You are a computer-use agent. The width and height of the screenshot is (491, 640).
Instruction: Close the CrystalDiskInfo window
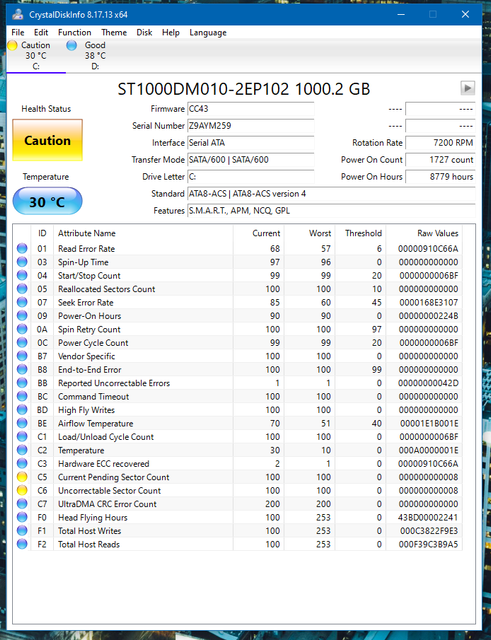(465, 15)
